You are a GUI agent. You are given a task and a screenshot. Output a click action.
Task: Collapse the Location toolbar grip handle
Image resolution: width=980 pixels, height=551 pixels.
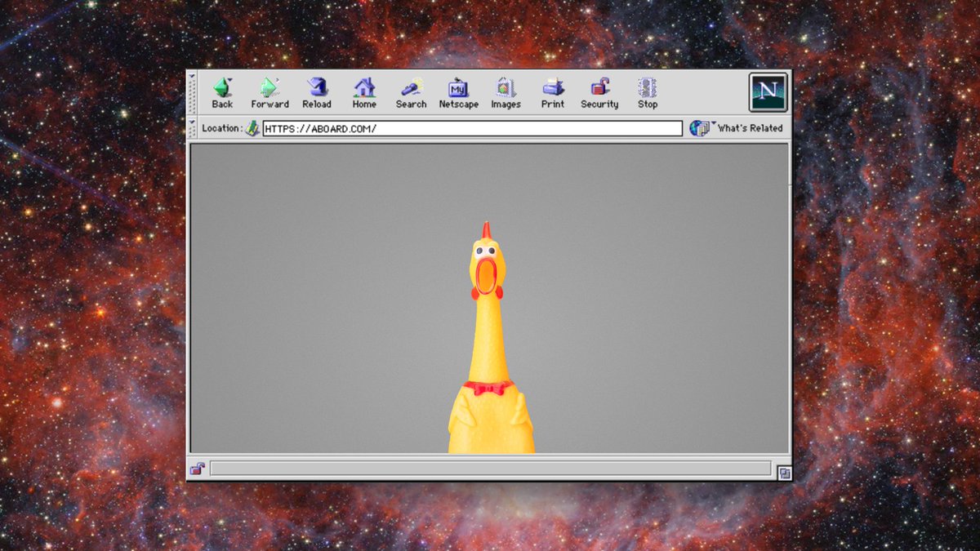click(x=193, y=128)
